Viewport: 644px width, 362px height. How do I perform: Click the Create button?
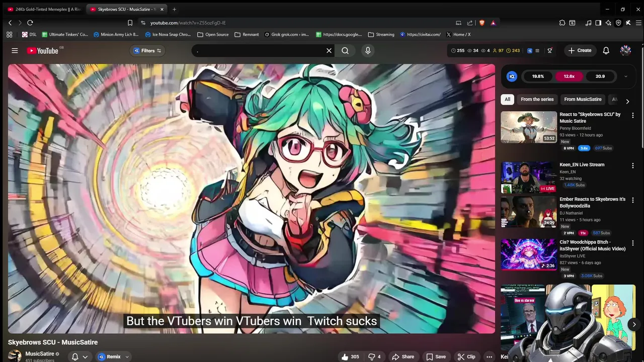coord(580,50)
